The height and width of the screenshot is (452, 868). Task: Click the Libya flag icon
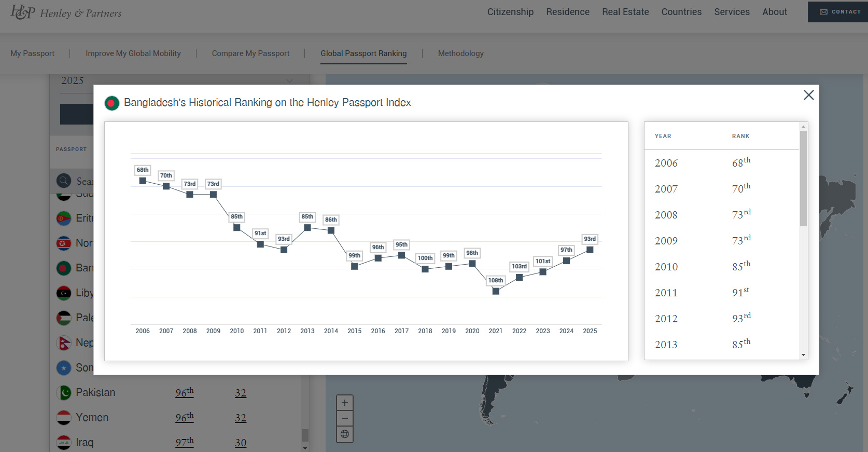[64, 293]
